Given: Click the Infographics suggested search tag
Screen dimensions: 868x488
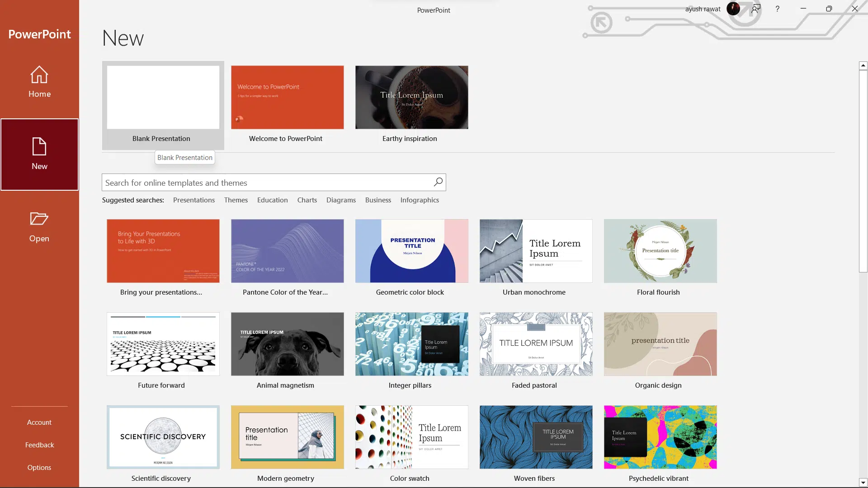Looking at the screenshot, I should tap(420, 200).
